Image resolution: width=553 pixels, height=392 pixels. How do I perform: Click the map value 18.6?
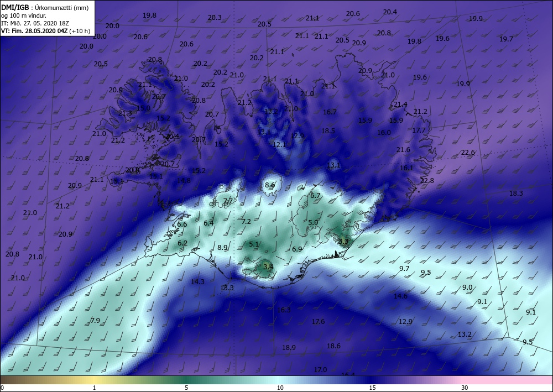click(333, 346)
